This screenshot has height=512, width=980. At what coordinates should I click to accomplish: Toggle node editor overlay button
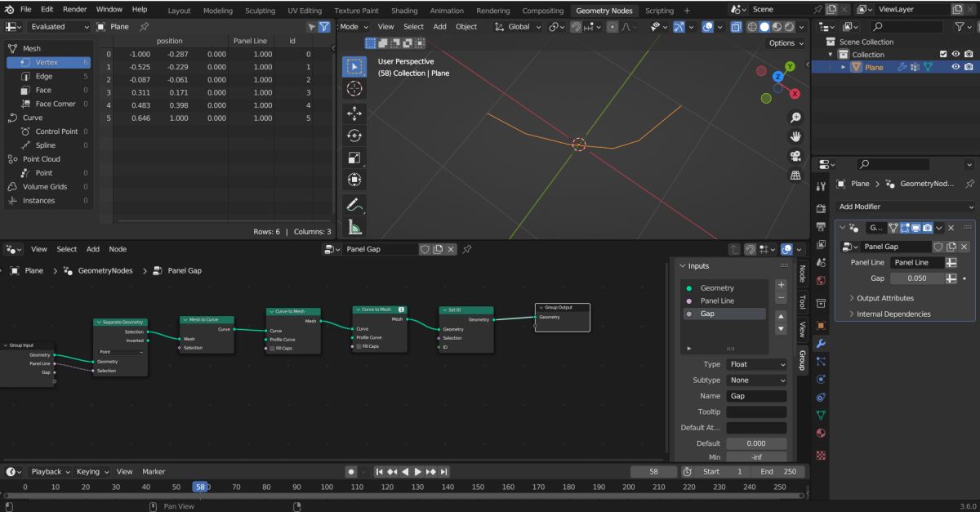(x=786, y=249)
